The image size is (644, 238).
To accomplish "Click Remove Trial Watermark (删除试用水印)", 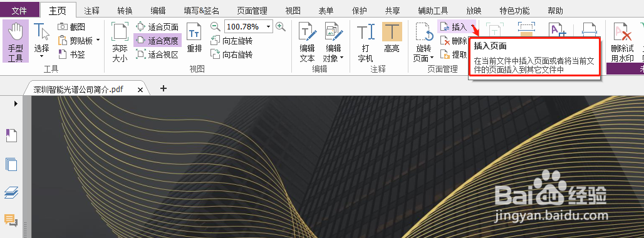I will tap(622, 42).
